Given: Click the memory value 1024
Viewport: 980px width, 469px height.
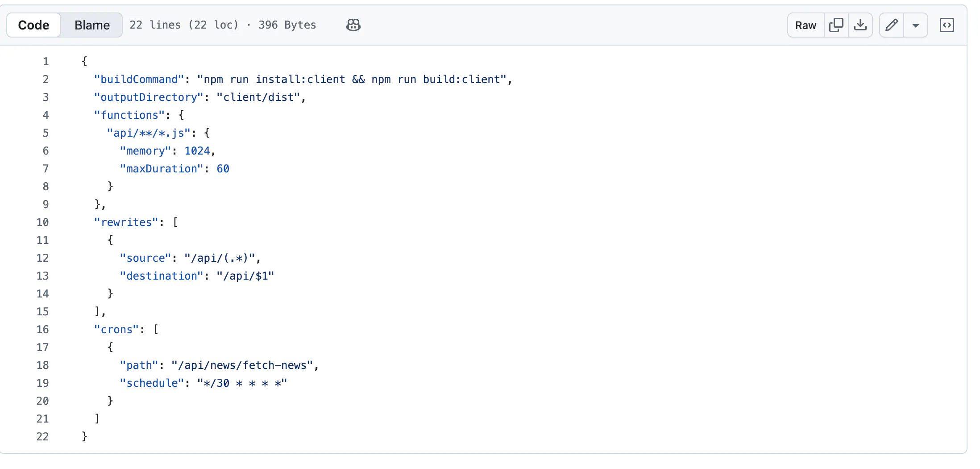Looking at the screenshot, I should click(197, 151).
